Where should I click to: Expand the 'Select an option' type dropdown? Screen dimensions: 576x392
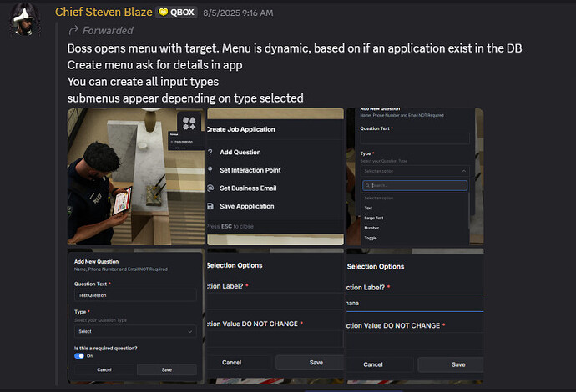click(415, 171)
